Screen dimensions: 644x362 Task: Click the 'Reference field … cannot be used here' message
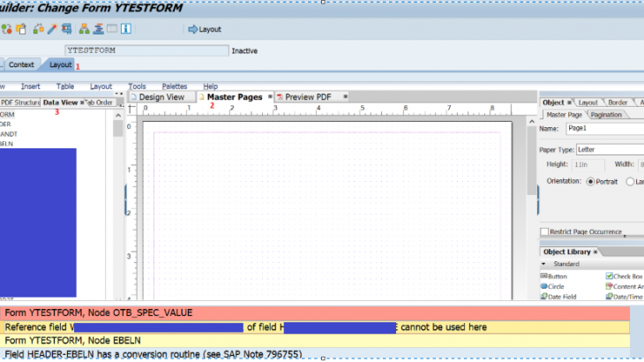point(315,327)
